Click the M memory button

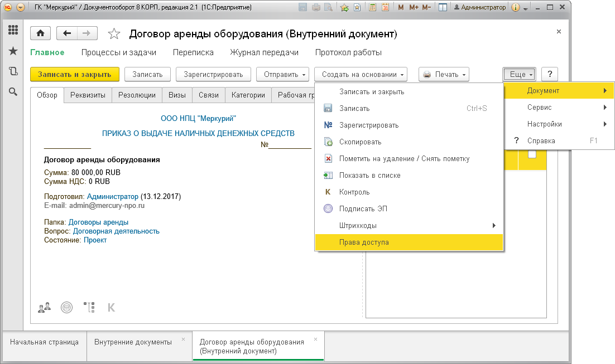coord(401,7)
